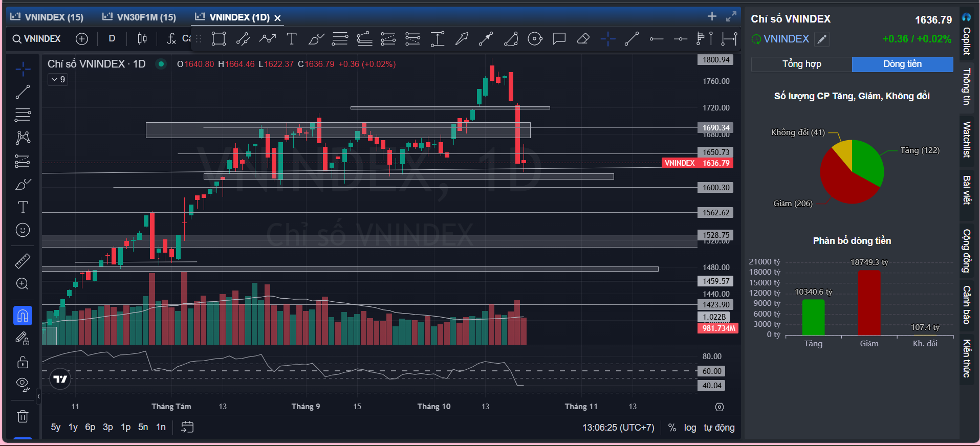This screenshot has height=446, width=980.
Task: Open the XABCD pattern tools in left sidebar
Action: (23, 138)
